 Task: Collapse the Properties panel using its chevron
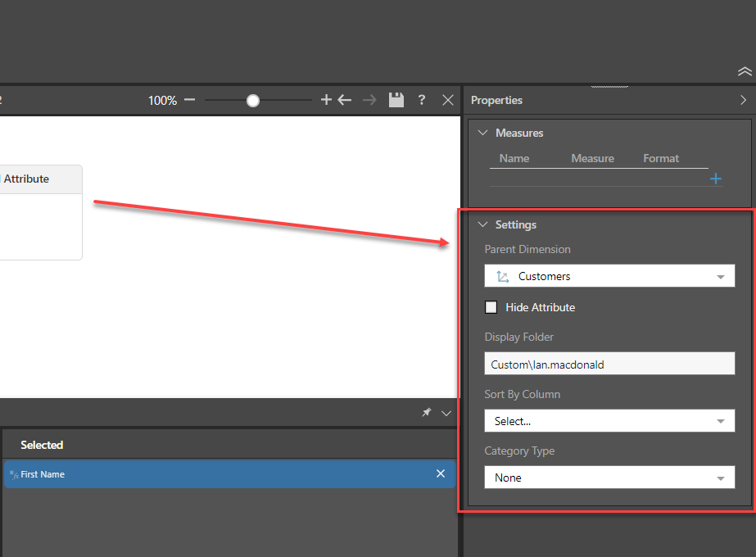tap(743, 100)
